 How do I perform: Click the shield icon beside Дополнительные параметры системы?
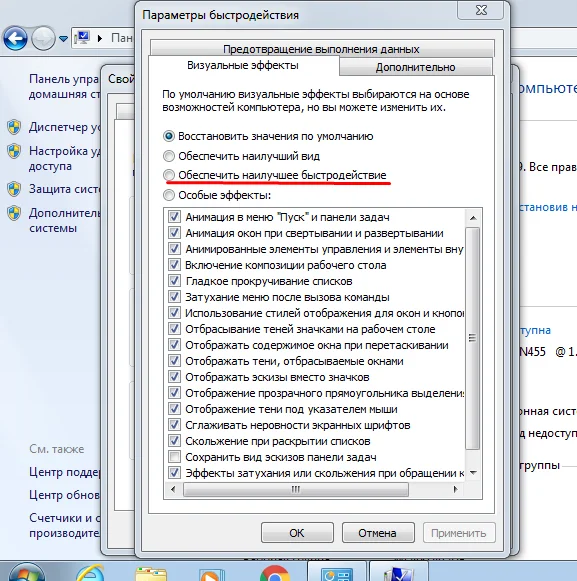pyautogui.click(x=14, y=213)
